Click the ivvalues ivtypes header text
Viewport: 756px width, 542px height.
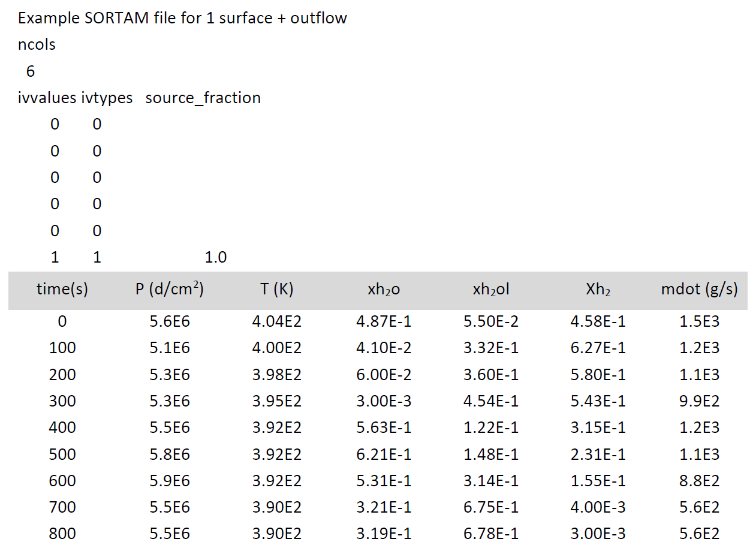point(76,98)
